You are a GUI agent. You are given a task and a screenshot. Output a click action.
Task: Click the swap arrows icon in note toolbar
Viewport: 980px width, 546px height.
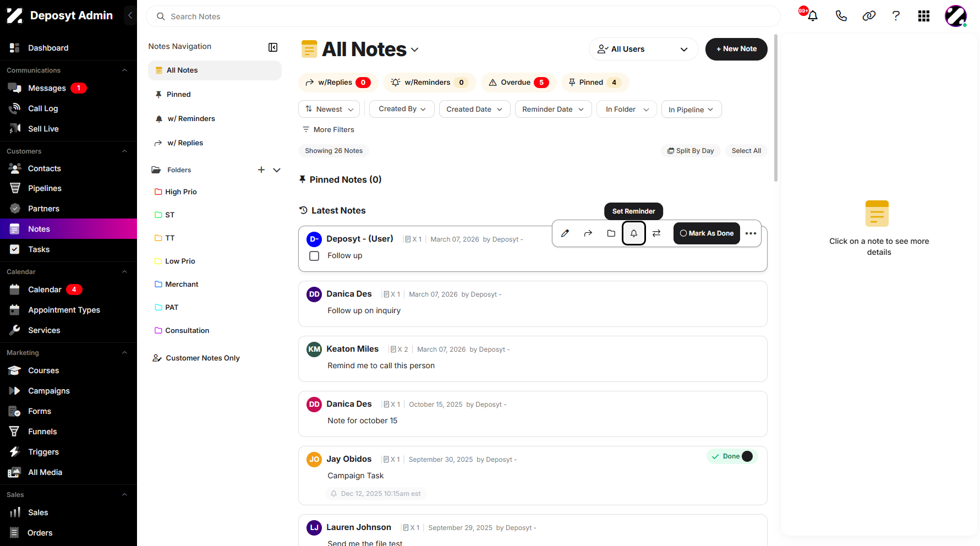click(656, 233)
